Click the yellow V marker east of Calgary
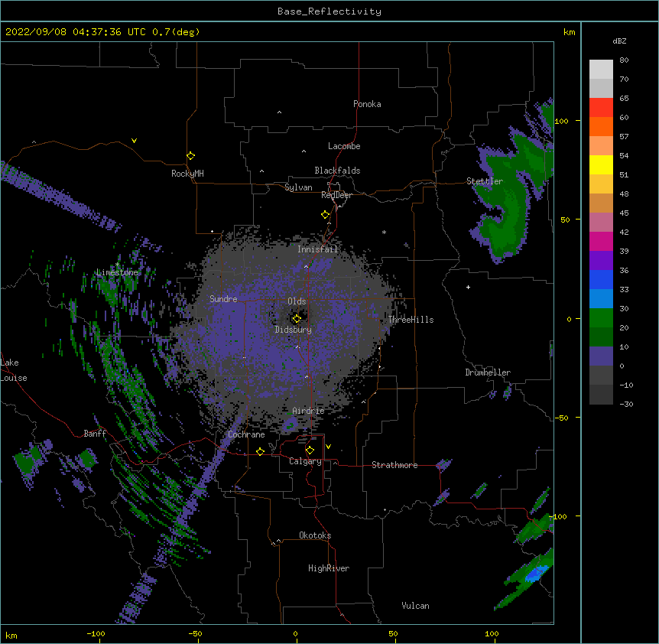 (328, 447)
